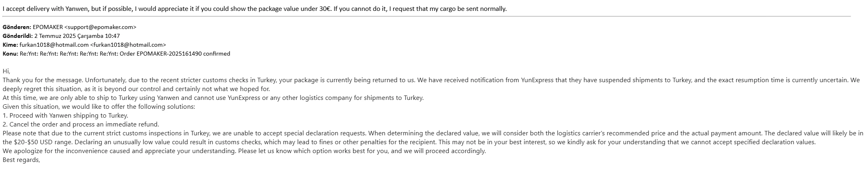Screen dimensions: 868x172
Task: Click the support@epomaker.com sender address
Action: (x=100, y=27)
